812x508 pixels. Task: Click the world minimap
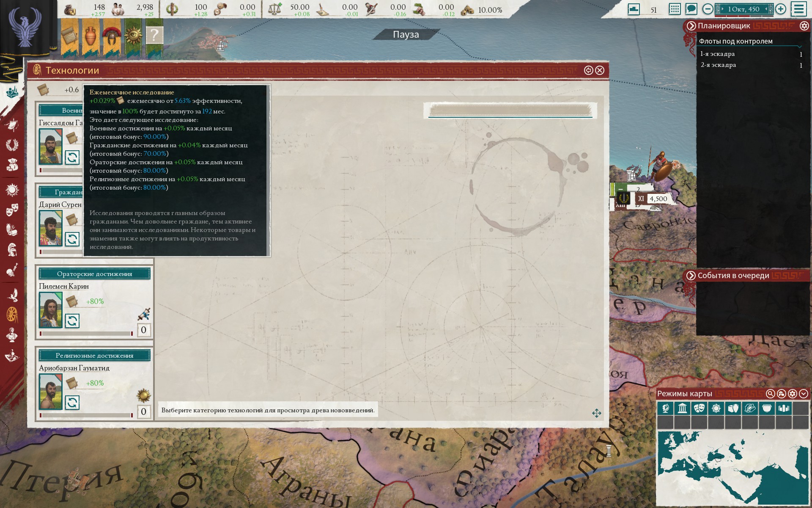[732, 467]
